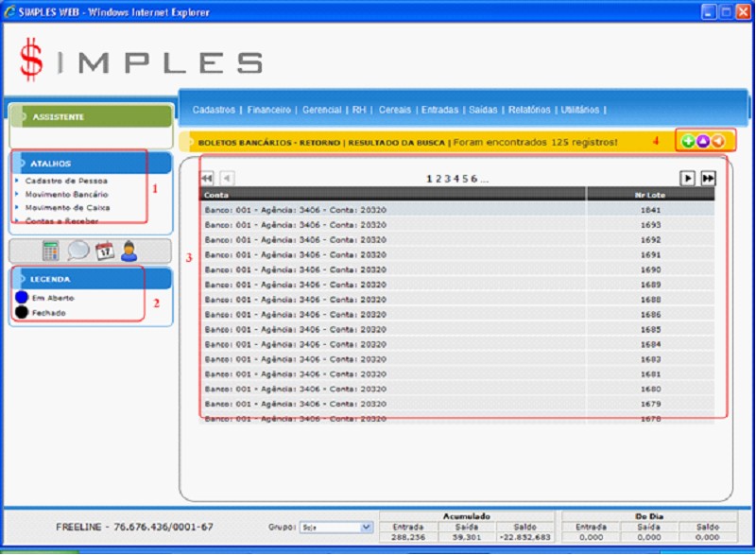The height and width of the screenshot is (555, 756).
Task: Select the row with lot number 1693
Action: point(457,225)
